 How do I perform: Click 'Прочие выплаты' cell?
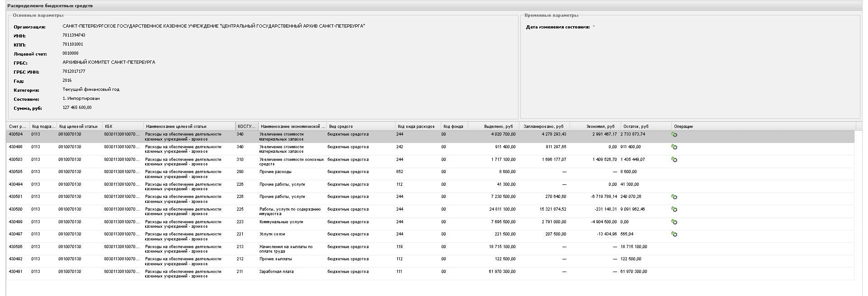276,259
